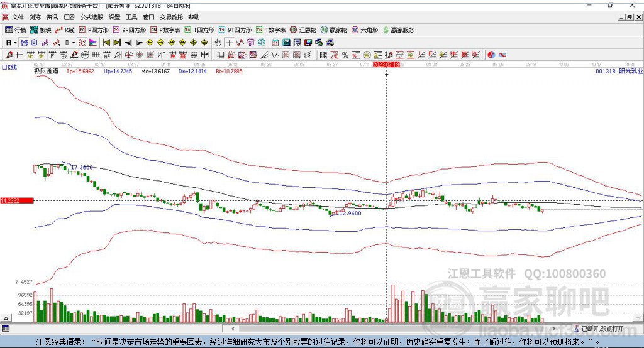Click the calendar icon in toolbar
The width and height of the screenshot is (644, 348).
click(275, 43)
